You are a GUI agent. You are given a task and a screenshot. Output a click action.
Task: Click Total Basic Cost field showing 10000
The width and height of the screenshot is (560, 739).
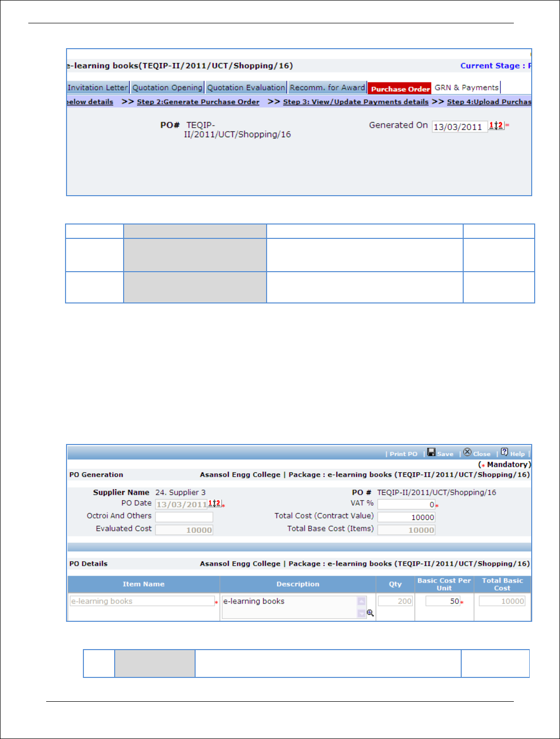[502, 601]
